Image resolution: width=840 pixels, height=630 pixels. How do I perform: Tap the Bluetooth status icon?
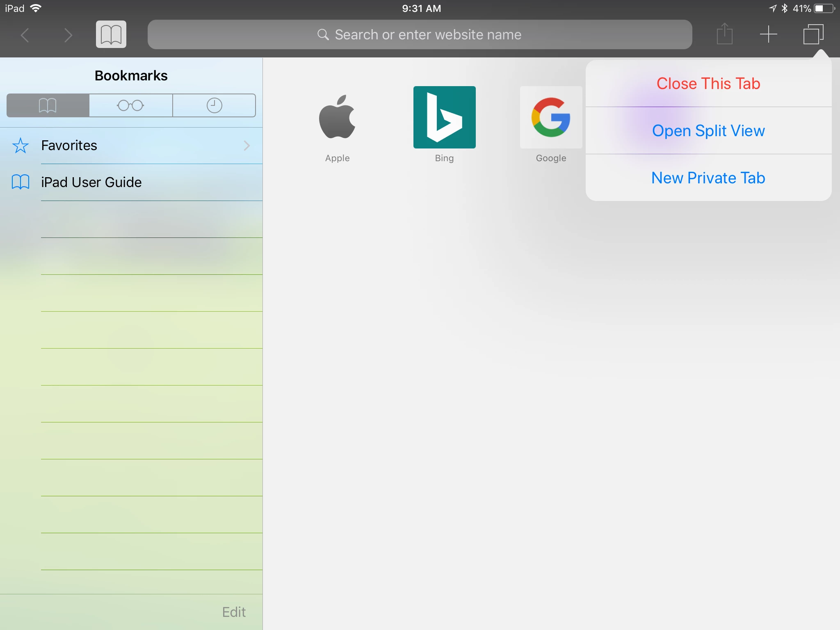point(784,8)
